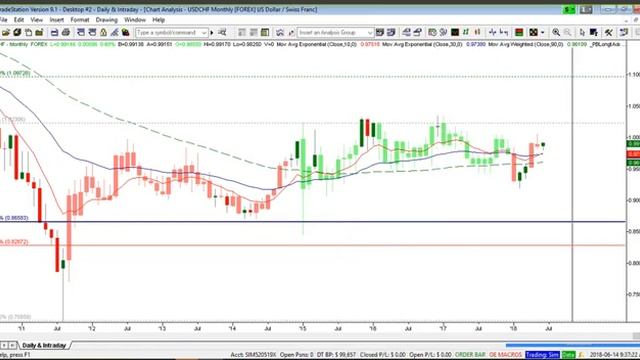Viewport: 640px width, 360px height.
Task: Click the dark red camera-like toolbar icon
Action: pyautogui.click(x=126, y=32)
